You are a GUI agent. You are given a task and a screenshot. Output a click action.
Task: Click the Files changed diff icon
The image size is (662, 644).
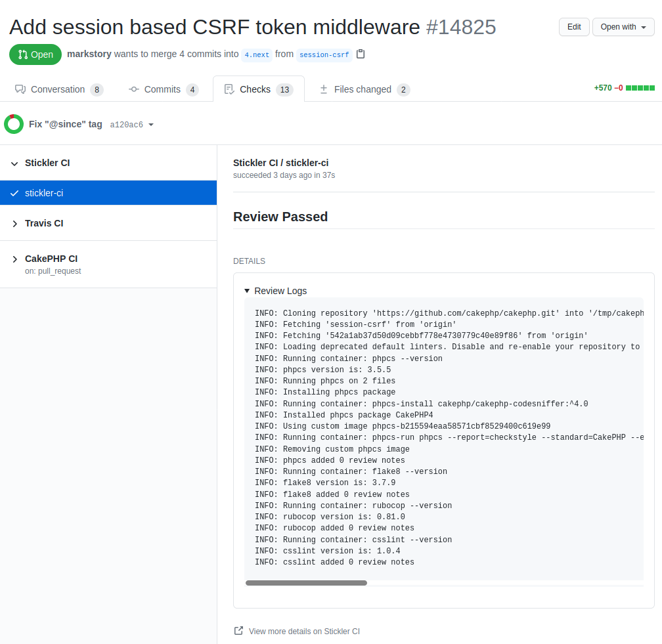pyautogui.click(x=324, y=89)
